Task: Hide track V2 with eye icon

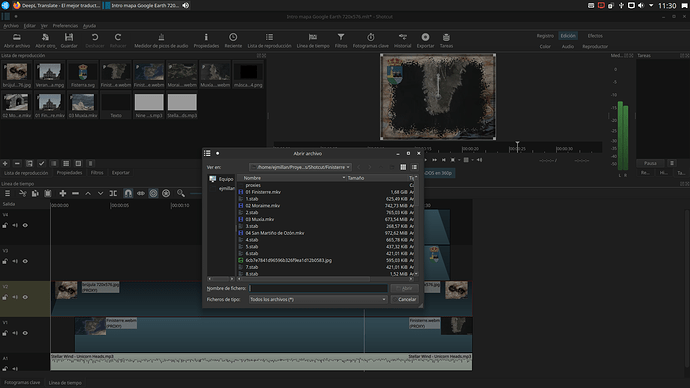Action: (25, 297)
